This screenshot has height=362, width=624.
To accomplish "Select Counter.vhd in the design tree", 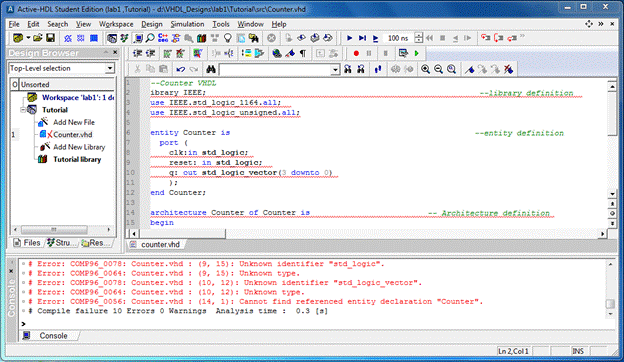I will 72,134.
